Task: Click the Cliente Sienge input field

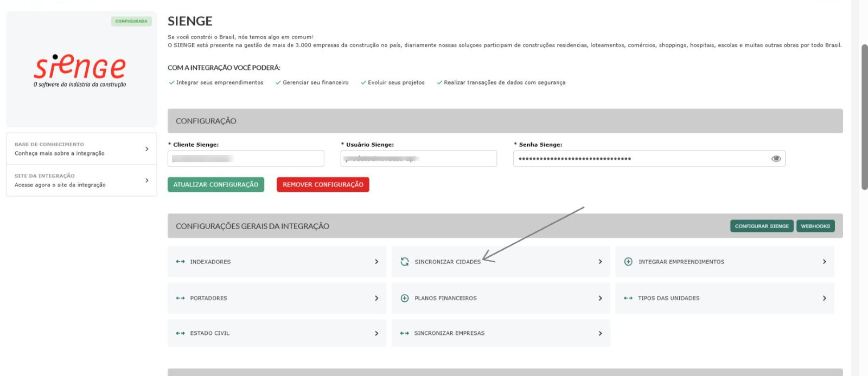Action: (x=246, y=159)
